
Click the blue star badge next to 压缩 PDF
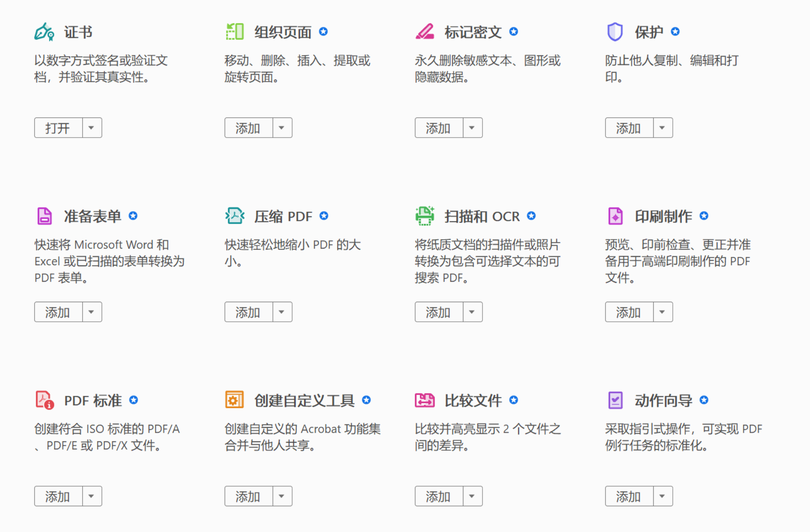[x=324, y=215]
